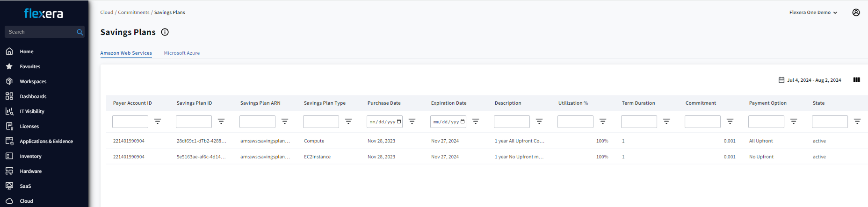Open Term Duration filter options icon
868x207 pixels.
pyautogui.click(x=666, y=121)
